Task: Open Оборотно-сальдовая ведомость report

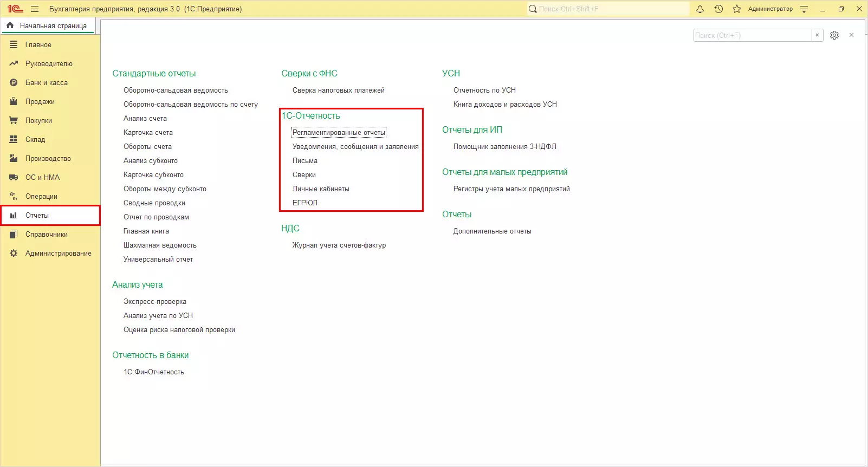Action: pos(176,90)
